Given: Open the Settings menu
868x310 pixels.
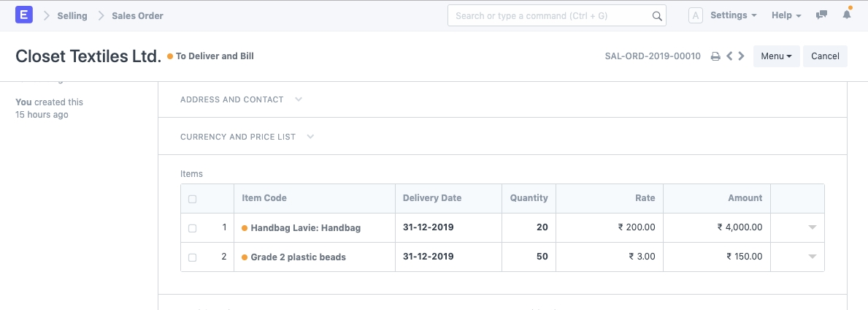Looking at the screenshot, I should point(733,15).
